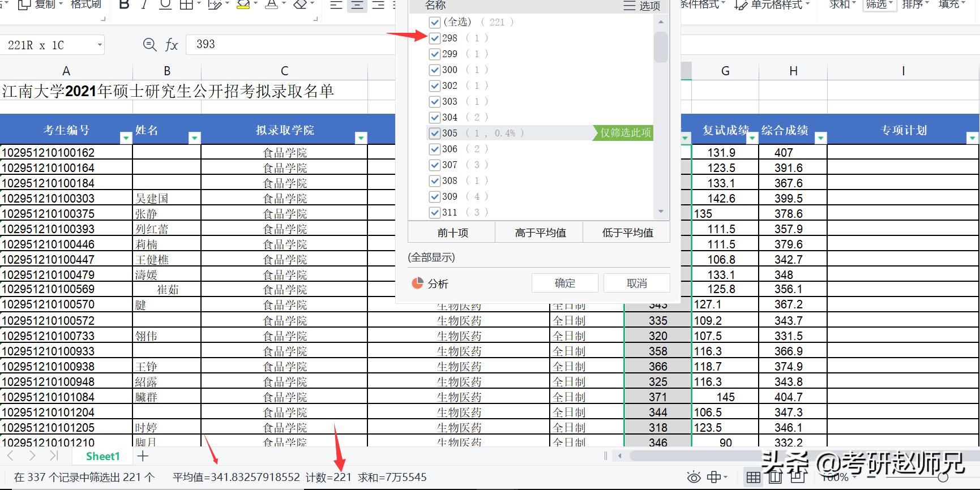Open filter dropdown for 拟录取学院 column
The image size is (980, 490).
361,137
